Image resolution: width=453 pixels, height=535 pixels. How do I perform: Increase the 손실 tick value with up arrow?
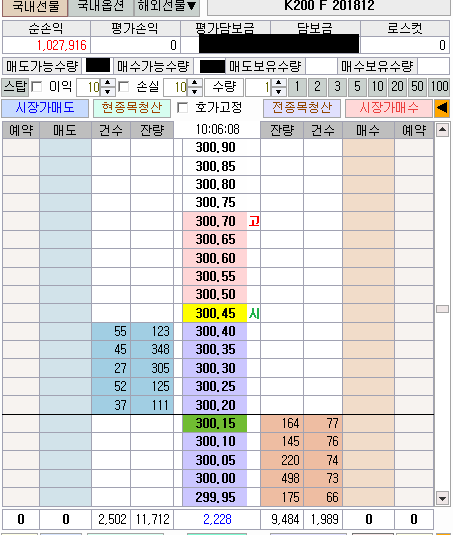click(195, 83)
